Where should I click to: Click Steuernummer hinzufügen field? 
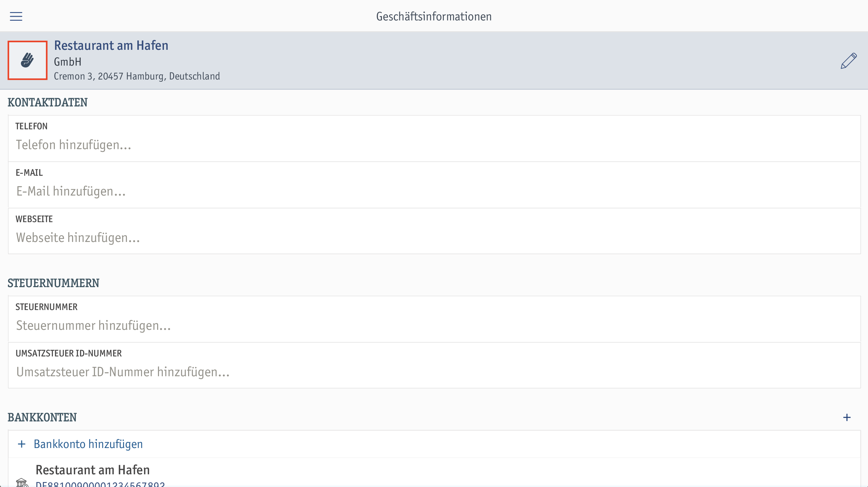pos(434,319)
